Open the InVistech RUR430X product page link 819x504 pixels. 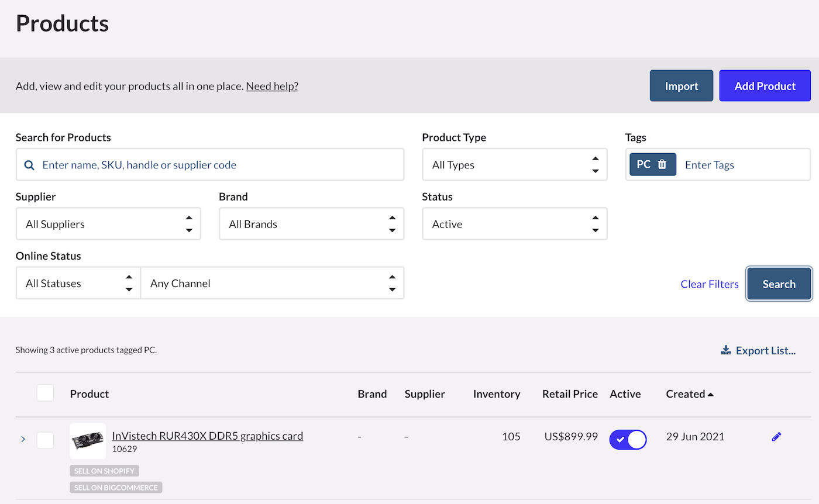207,436
